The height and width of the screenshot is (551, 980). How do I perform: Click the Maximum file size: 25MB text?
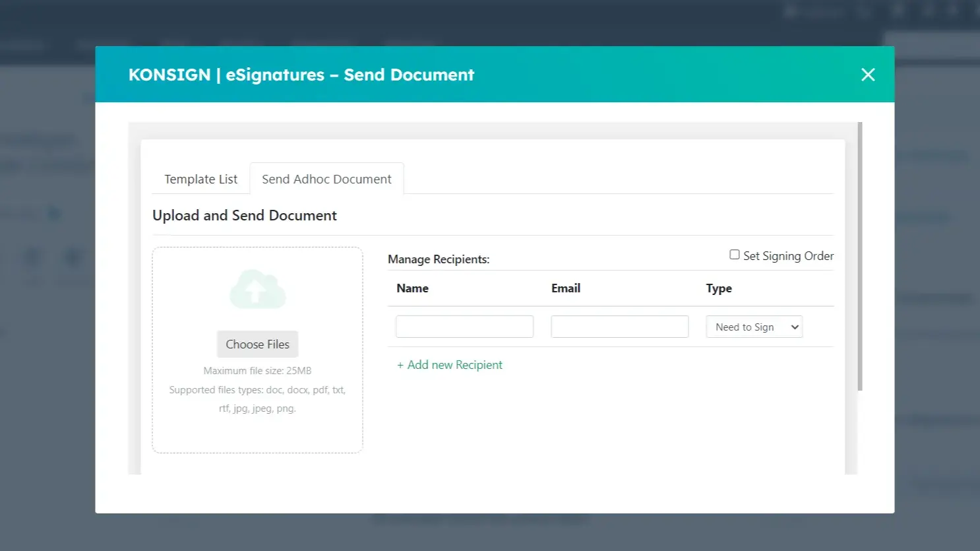257,371
